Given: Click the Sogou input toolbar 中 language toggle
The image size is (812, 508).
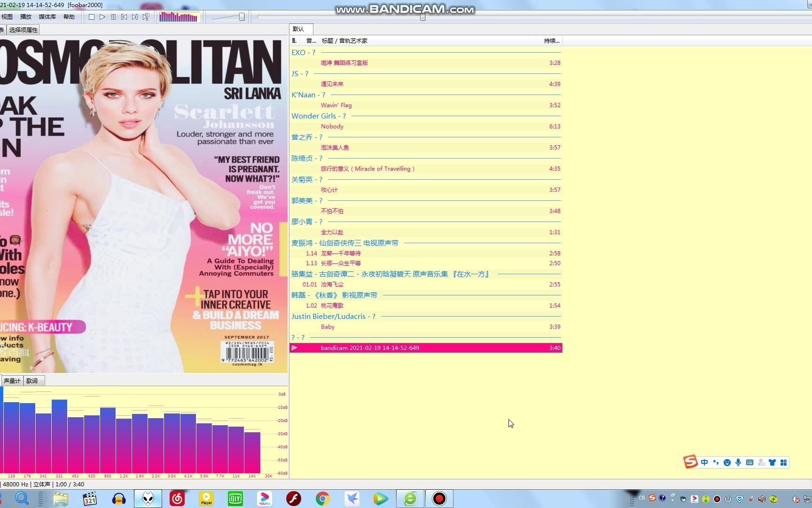Looking at the screenshot, I should pos(704,462).
